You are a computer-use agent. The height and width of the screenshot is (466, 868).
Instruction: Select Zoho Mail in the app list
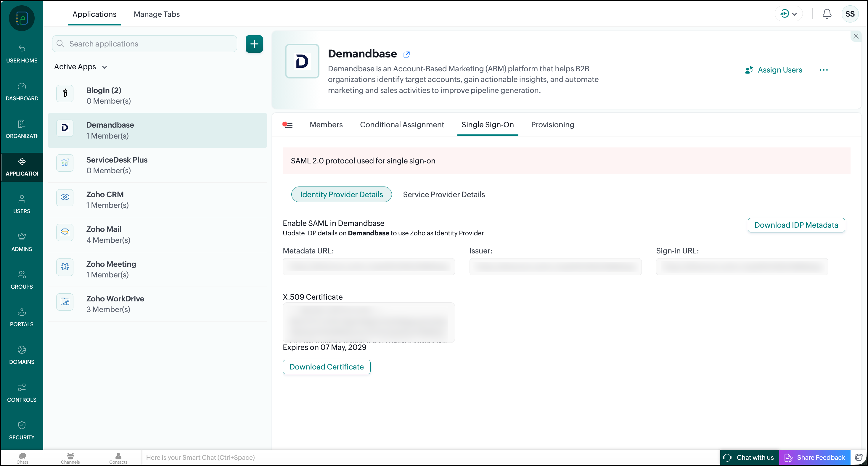[157, 234]
